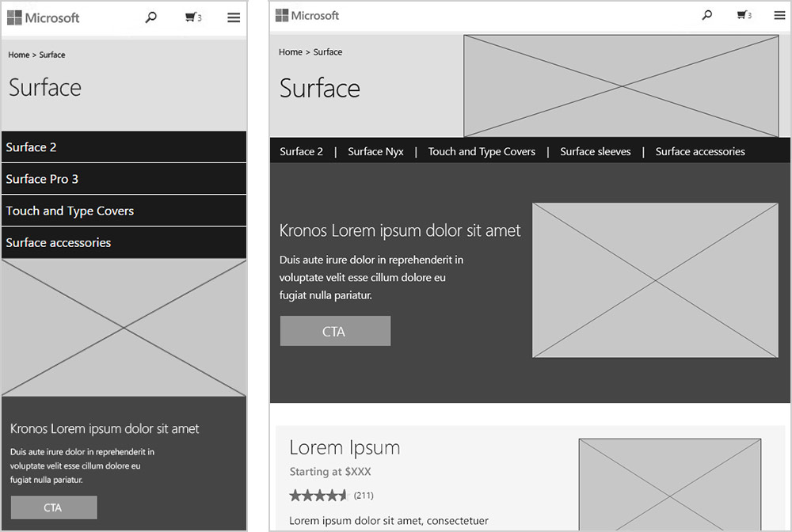This screenshot has width=792, height=532.
Task: Open search in the mobile layout header
Action: point(150,17)
